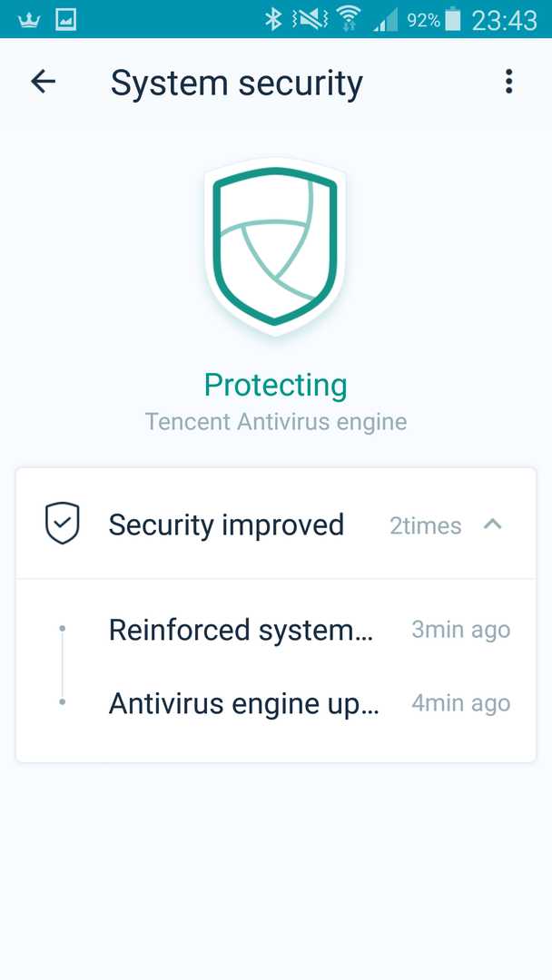The width and height of the screenshot is (552, 980).
Task: Tap the Wi-Fi icon in status bar
Action: tap(348, 19)
